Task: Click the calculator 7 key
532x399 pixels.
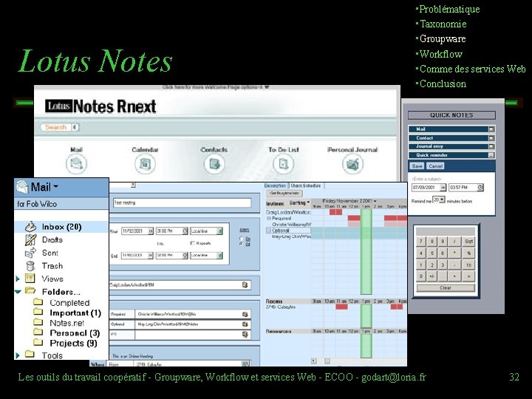Action: pos(421,241)
